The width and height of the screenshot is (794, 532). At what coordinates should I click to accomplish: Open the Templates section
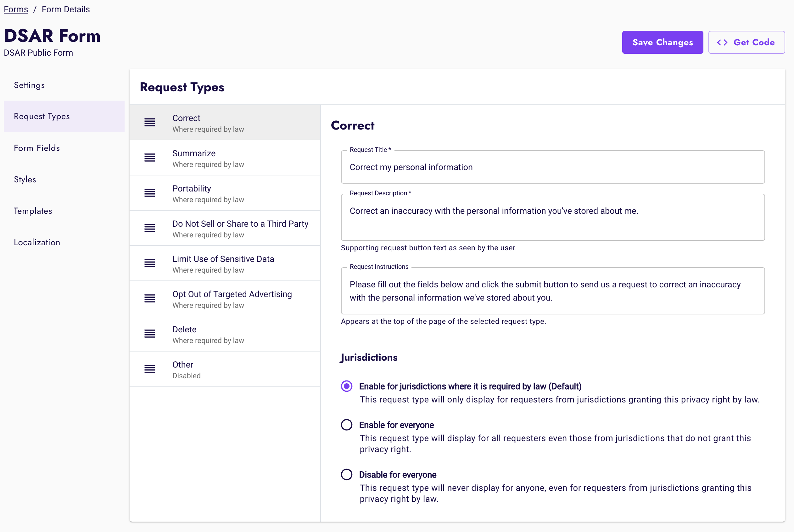click(x=33, y=211)
